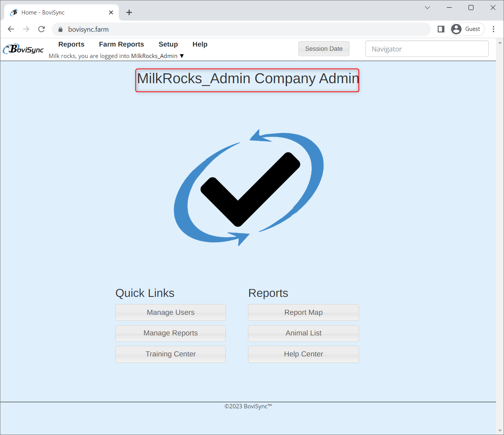Open Chrome's three-dot menu
This screenshot has width=504, height=435.
[493, 29]
